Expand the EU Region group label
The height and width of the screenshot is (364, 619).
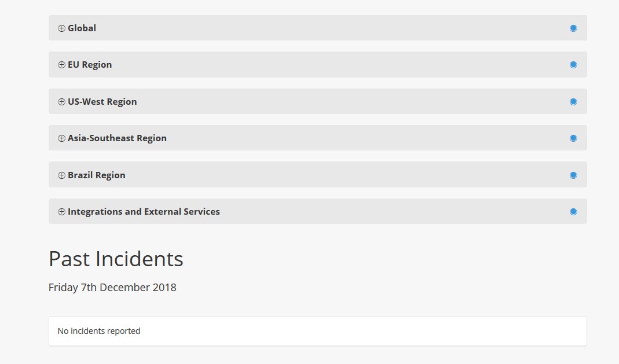click(x=90, y=65)
